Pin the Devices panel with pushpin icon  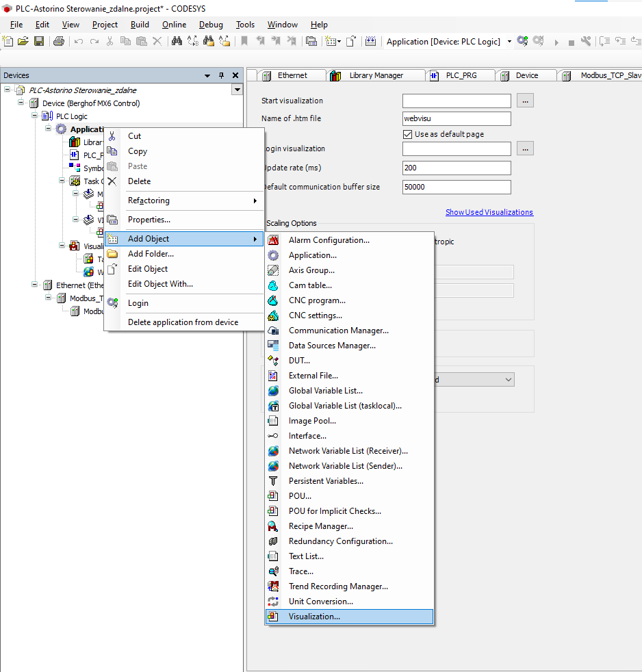(222, 75)
